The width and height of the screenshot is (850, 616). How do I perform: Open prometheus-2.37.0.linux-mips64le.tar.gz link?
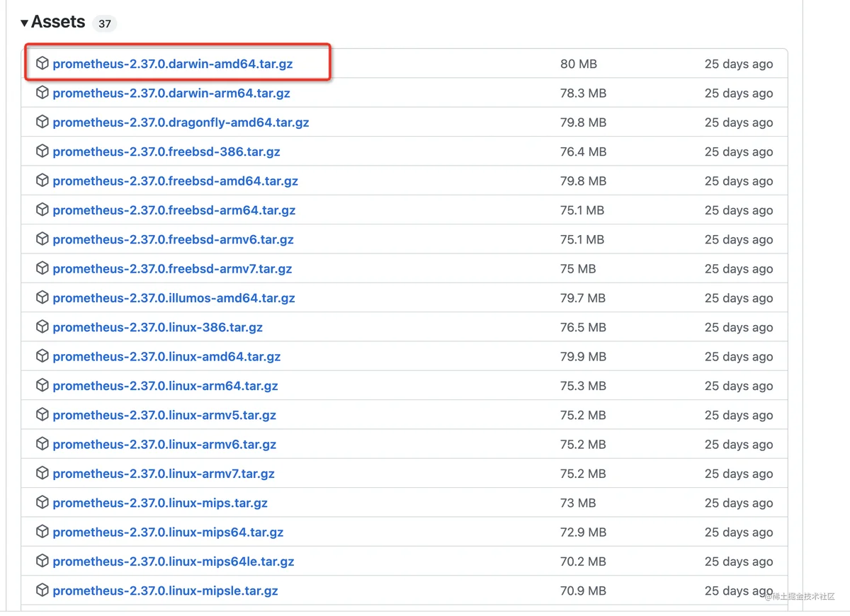click(174, 561)
